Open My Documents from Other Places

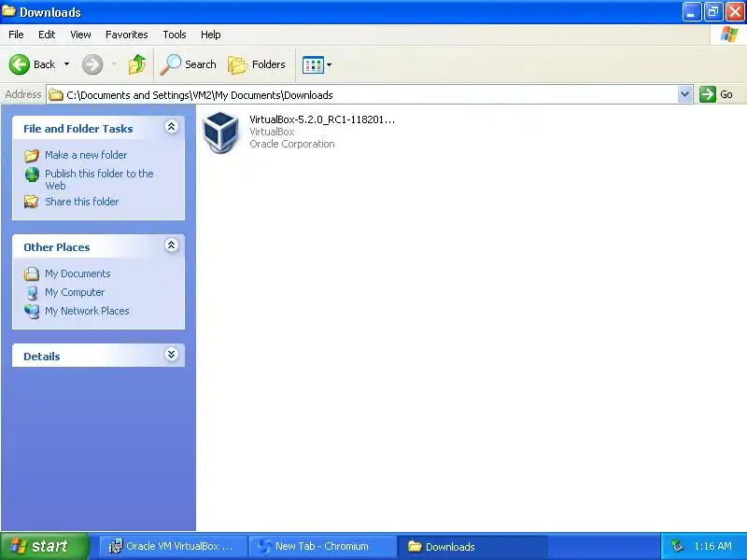click(x=78, y=273)
